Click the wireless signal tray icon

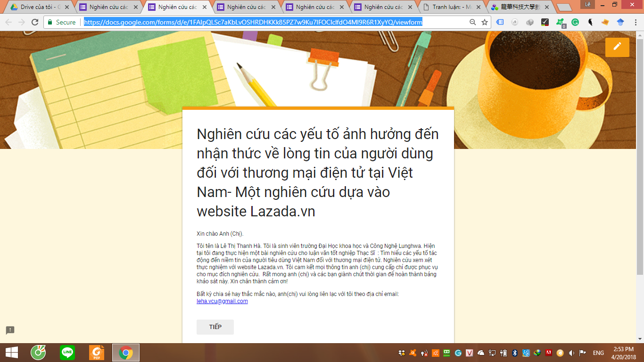click(424, 353)
